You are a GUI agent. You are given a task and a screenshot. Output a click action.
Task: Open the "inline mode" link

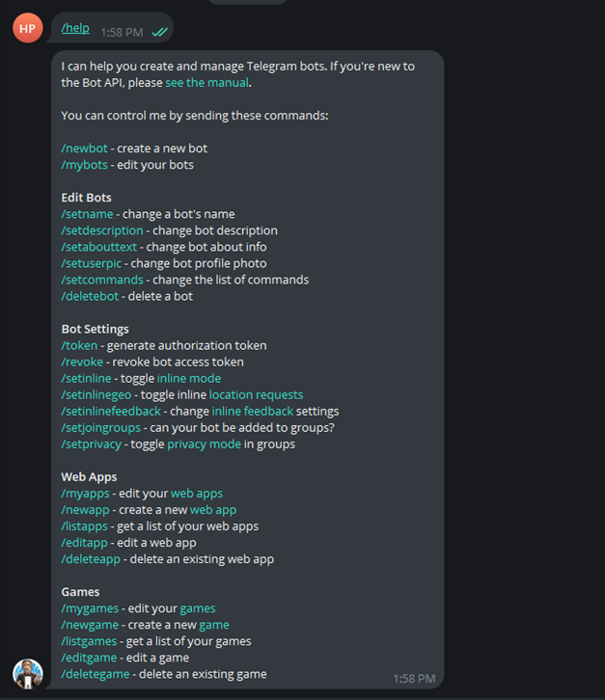point(189,378)
